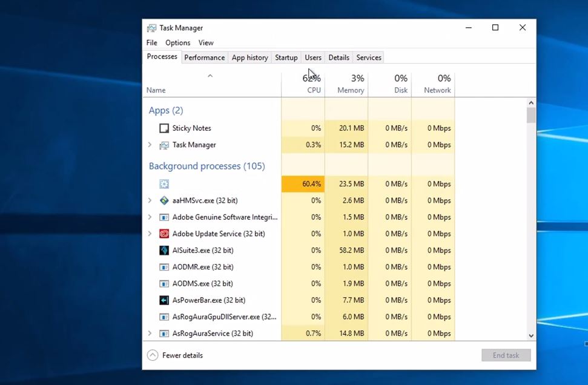Click the Adobe Update Service red icon

(x=164, y=234)
